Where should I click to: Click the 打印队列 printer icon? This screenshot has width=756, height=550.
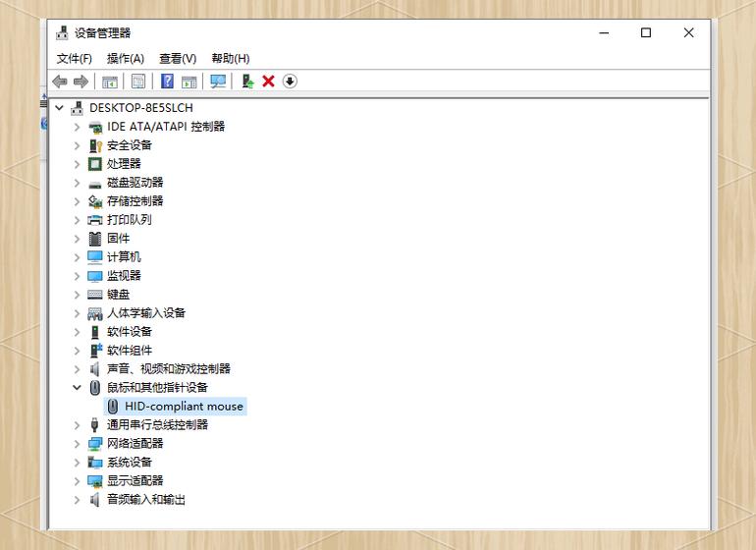(95, 220)
